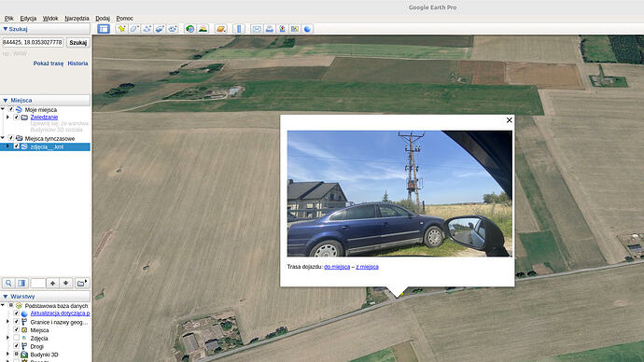
Task: Click the View in Google Maps icon
Action: tap(295, 29)
